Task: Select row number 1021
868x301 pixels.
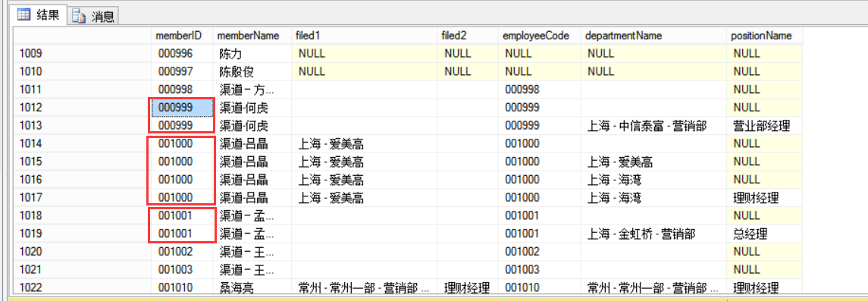Action: tap(83, 269)
